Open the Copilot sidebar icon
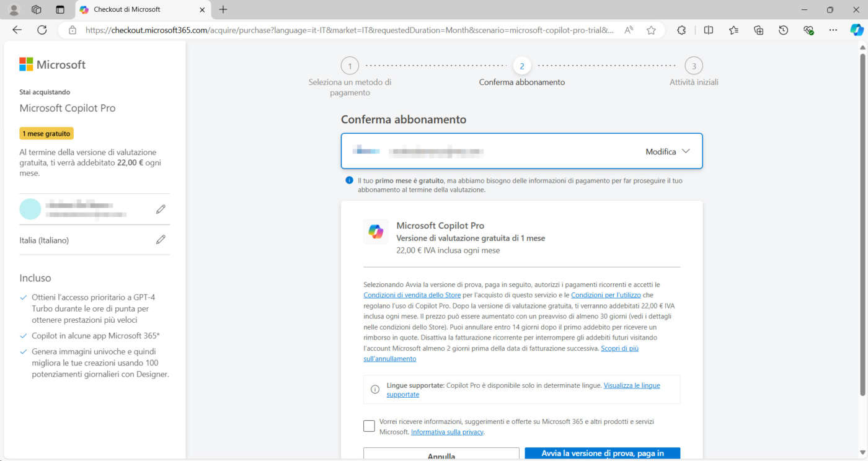Image resolution: width=868 pixels, height=461 pixels. pos(857,30)
